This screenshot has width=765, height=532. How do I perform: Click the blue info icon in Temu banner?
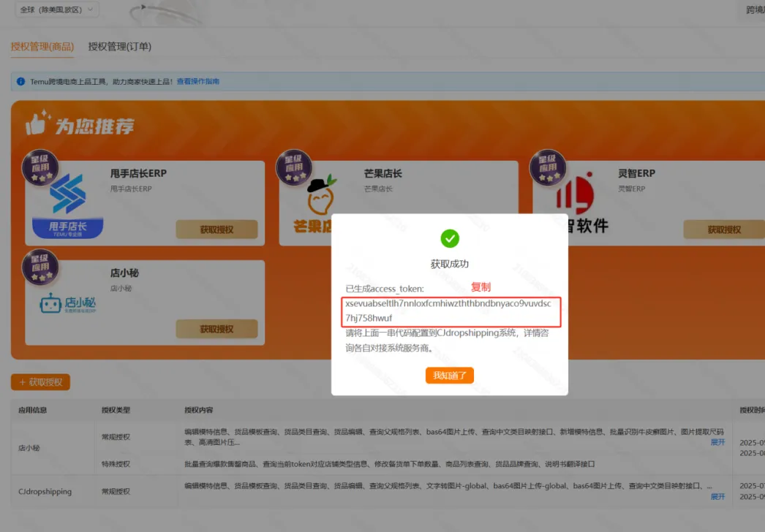click(20, 81)
